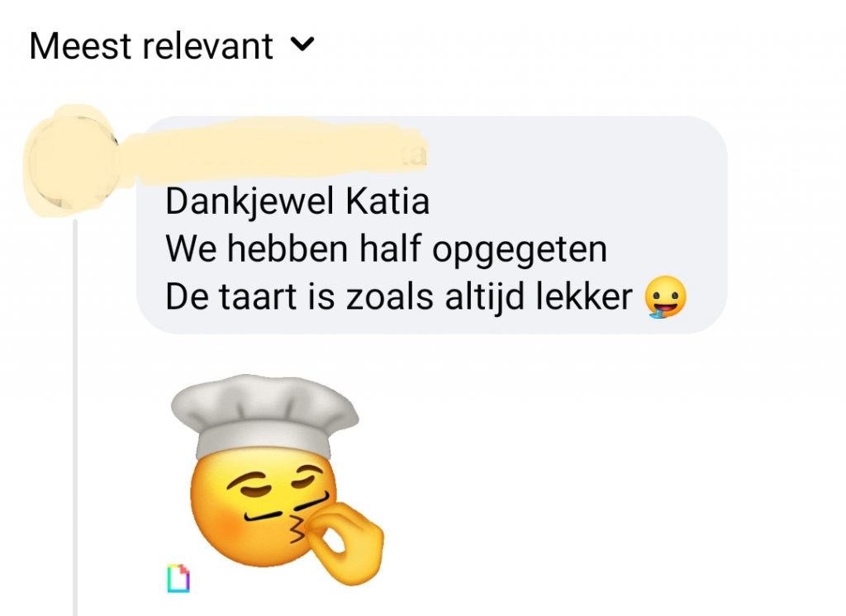
Task: Click the drooling face emoji in comment
Action: click(666, 296)
